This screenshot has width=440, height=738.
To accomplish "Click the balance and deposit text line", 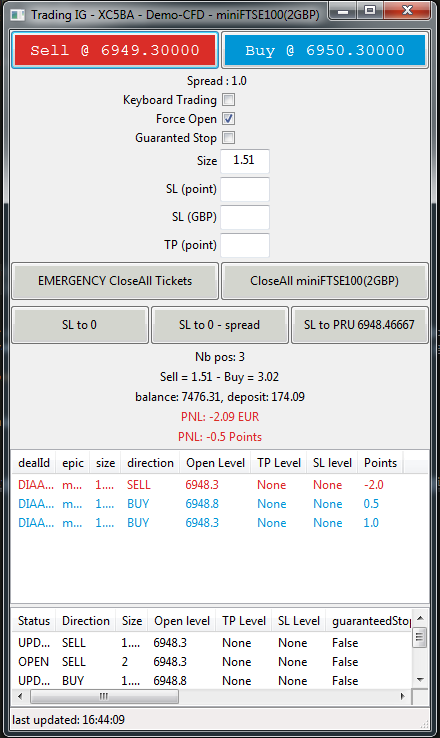I will click(x=220, y=397).
